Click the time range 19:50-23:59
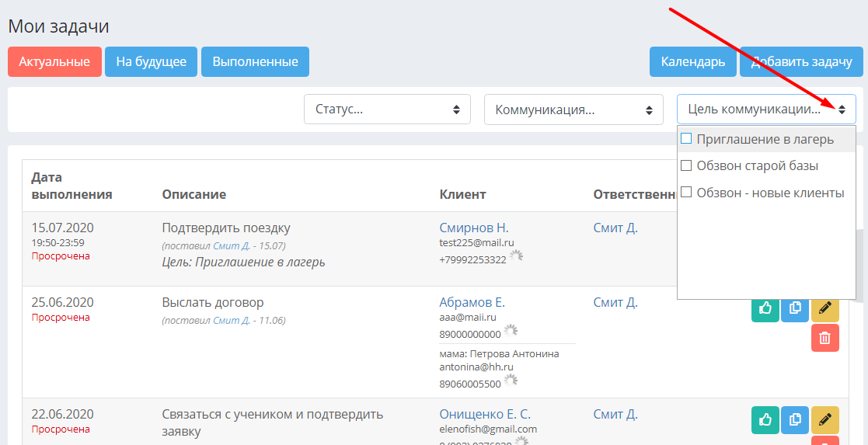868x445 pixels. click(x=58, y=242)
